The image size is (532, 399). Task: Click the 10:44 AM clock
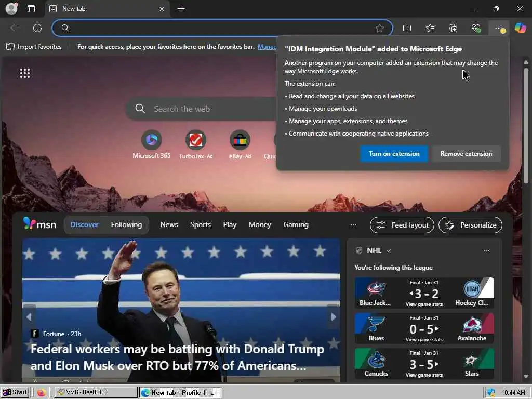[x=513, y=393]
